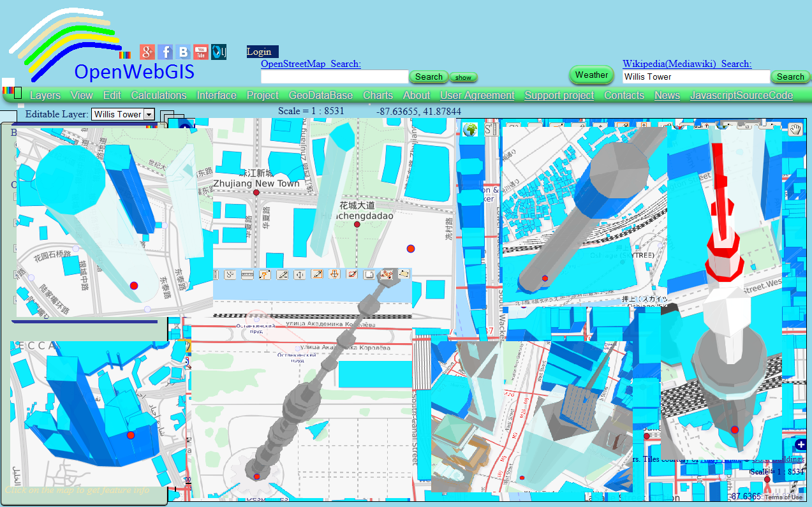The image size is (812, 507).
Task: Click the show button beside Search
Action: pos(463,77)
